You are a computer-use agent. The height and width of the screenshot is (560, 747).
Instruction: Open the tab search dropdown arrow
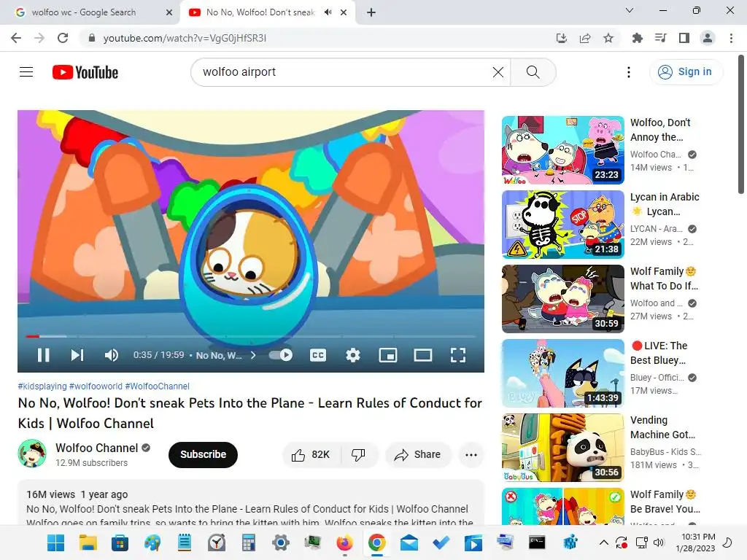629,10
